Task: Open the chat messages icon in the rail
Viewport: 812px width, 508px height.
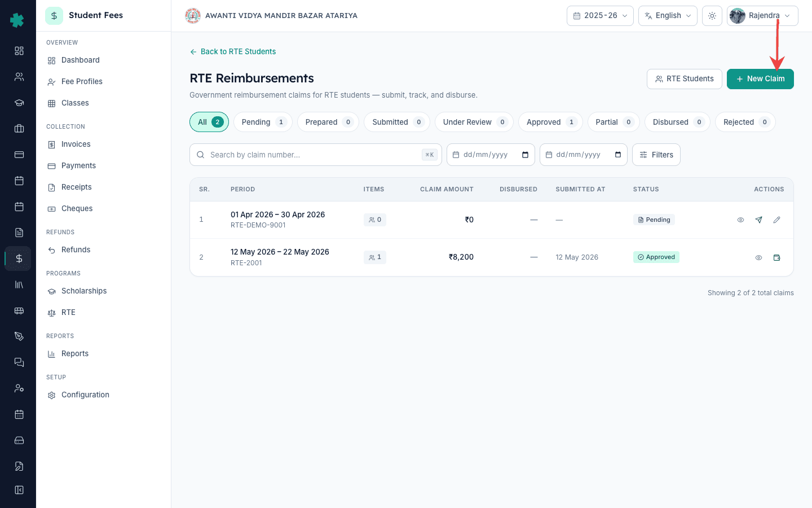Action: click(19, 362)
